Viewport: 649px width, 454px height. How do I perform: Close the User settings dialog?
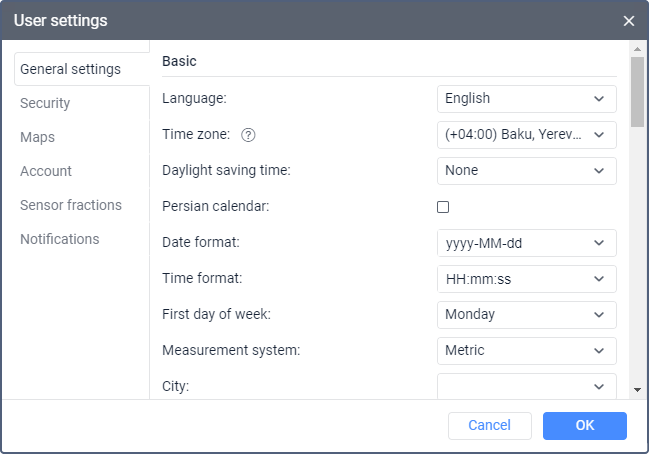(629, 21)
